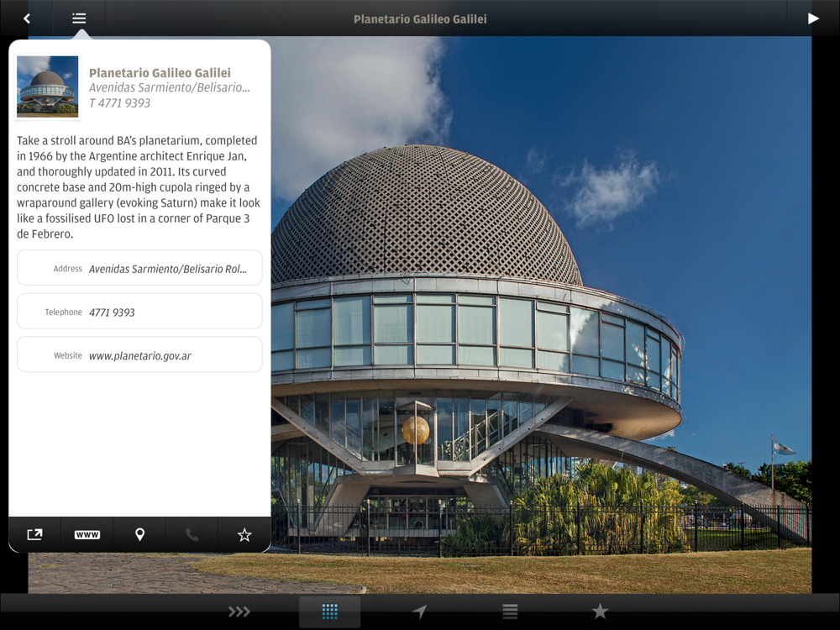Viewport: 840px width, 630px height.
Task: Switch to the grid view tab
Action: (x=329, y=612)
